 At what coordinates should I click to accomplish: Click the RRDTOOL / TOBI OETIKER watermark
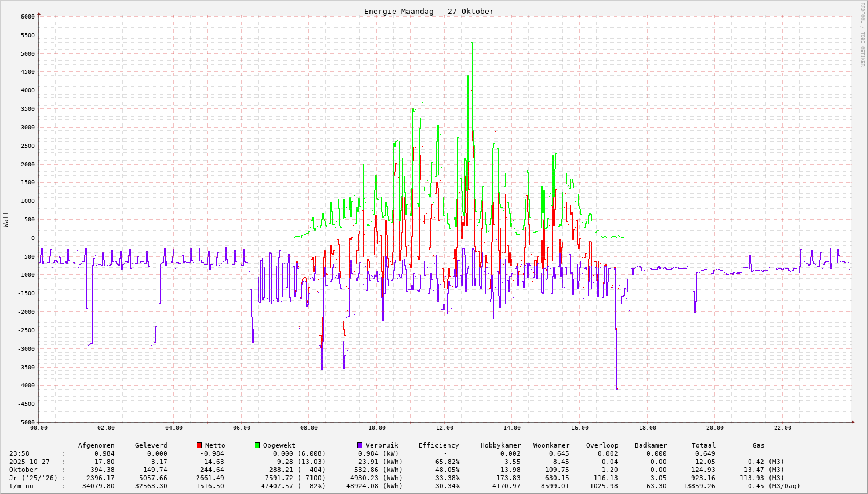point(862,34)
